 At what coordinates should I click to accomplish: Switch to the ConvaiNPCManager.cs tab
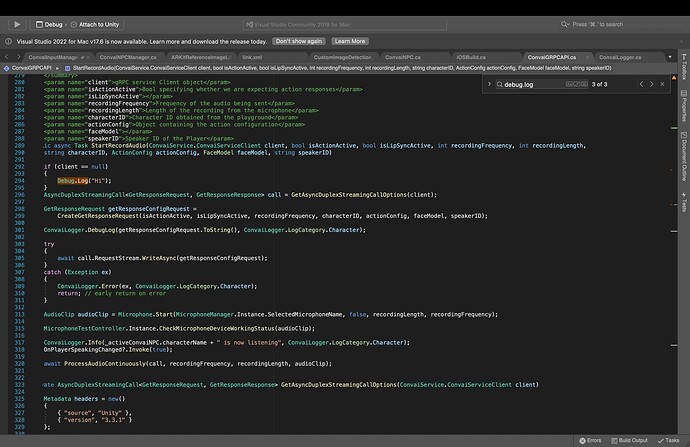click(x=128, y=57)
